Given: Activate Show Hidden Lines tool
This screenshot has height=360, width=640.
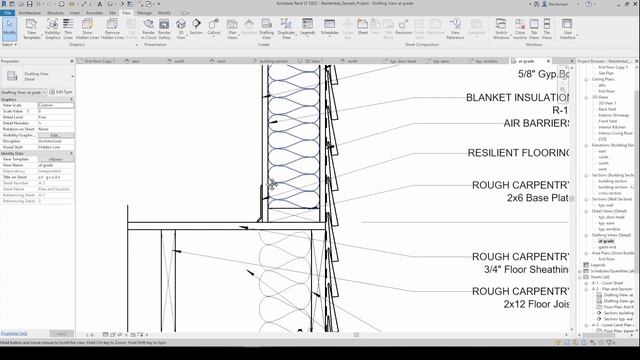Looking at the screenshot, I should pos(87,29).
